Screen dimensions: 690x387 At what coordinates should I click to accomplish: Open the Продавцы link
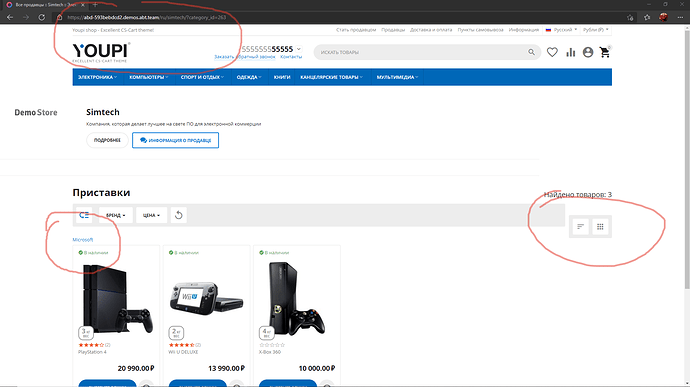pyautogui.click(x=393, y=30)
